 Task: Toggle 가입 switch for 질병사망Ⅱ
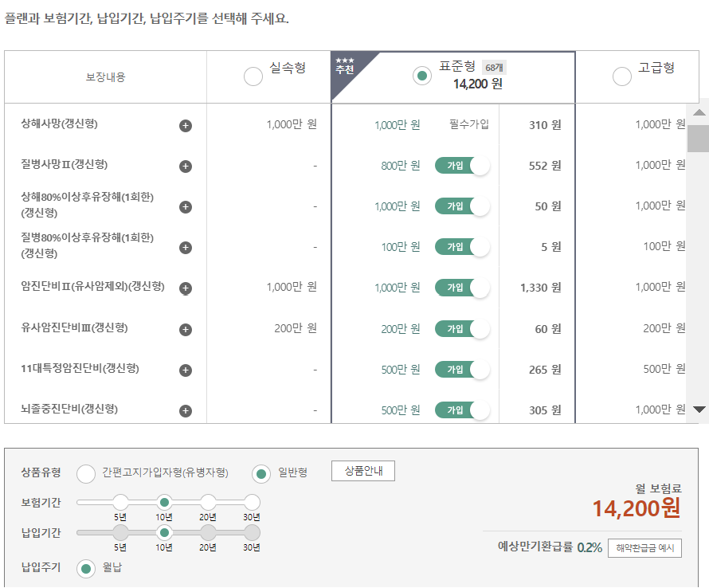[462, 166]
